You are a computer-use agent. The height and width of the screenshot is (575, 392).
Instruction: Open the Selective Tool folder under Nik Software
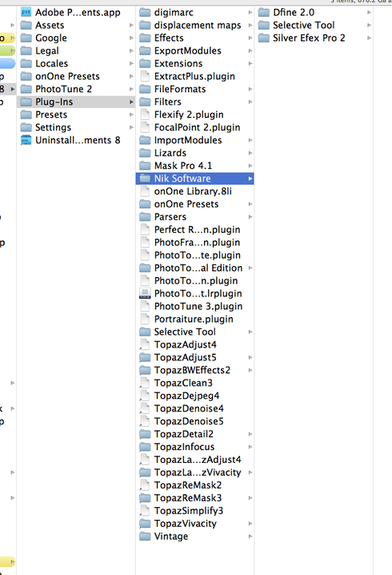[314, 26]
